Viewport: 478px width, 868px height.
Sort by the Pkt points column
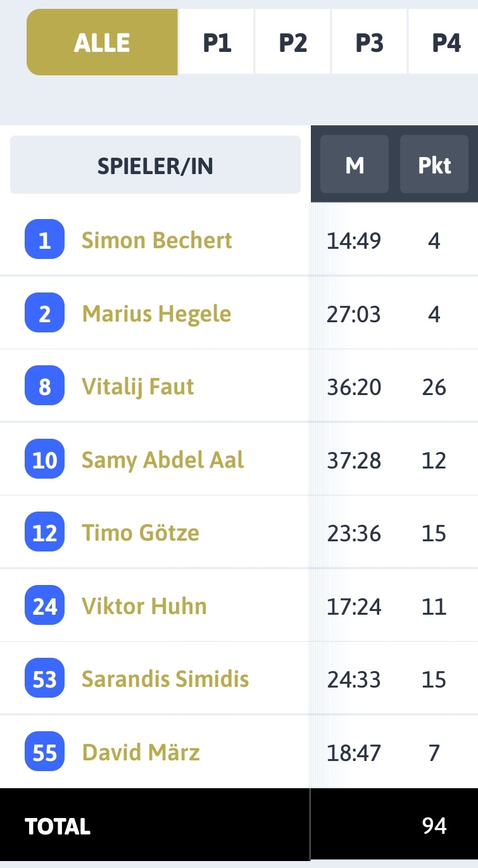[x=434, y=165]
